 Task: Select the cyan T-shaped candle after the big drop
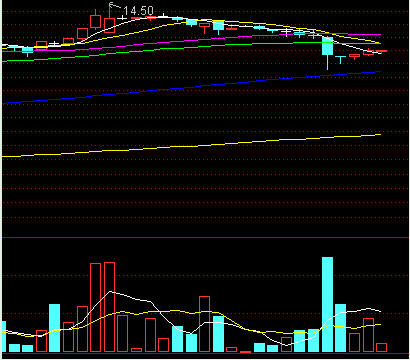[x=340, y=60]
